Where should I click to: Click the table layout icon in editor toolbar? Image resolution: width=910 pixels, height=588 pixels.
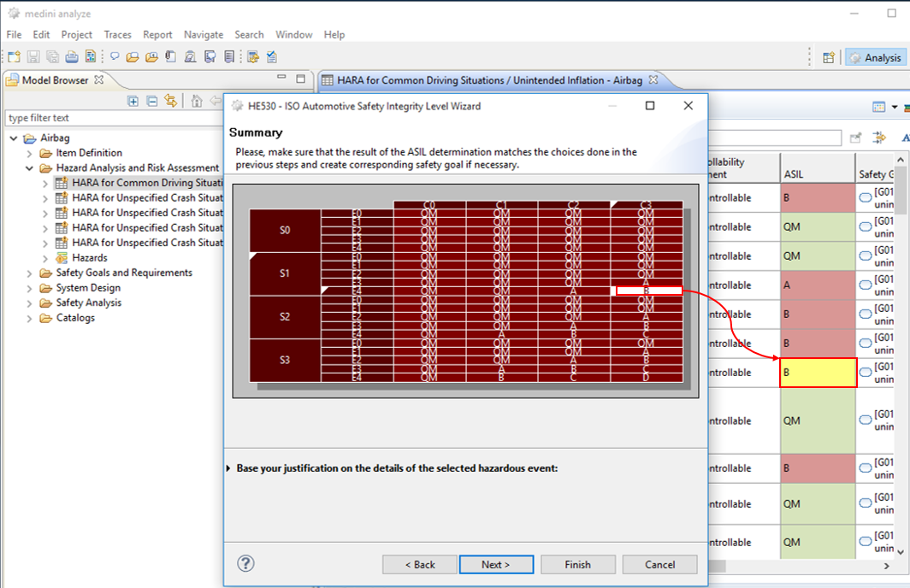878,107
